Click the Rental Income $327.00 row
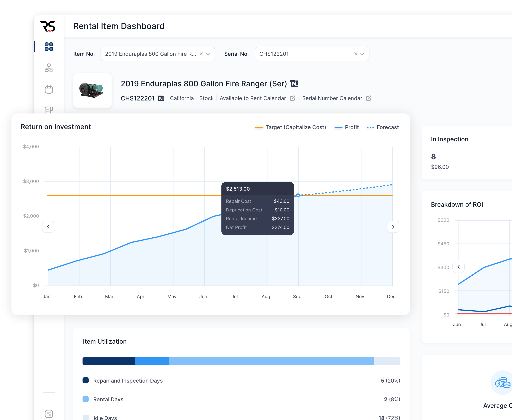This screenshot has width=512, height=420. (x=258, y=219)
